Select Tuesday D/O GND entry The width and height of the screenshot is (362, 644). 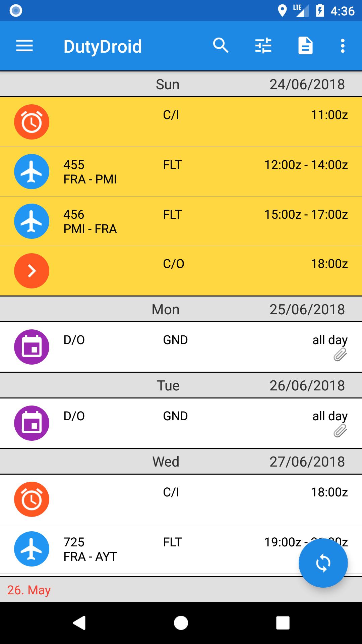coord(181,423)
